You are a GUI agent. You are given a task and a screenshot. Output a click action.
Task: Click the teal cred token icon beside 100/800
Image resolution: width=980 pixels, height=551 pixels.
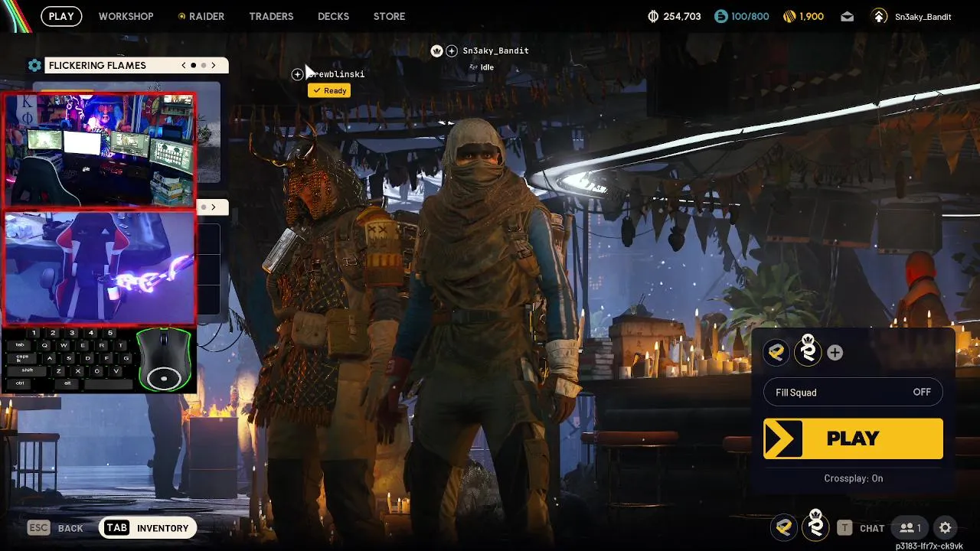click(x=720, y=16)
